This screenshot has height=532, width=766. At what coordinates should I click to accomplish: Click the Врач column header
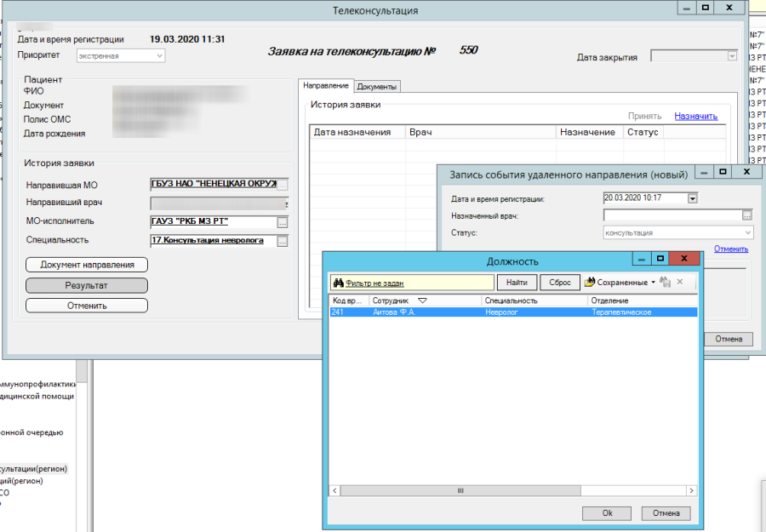(x=481, y=132)
